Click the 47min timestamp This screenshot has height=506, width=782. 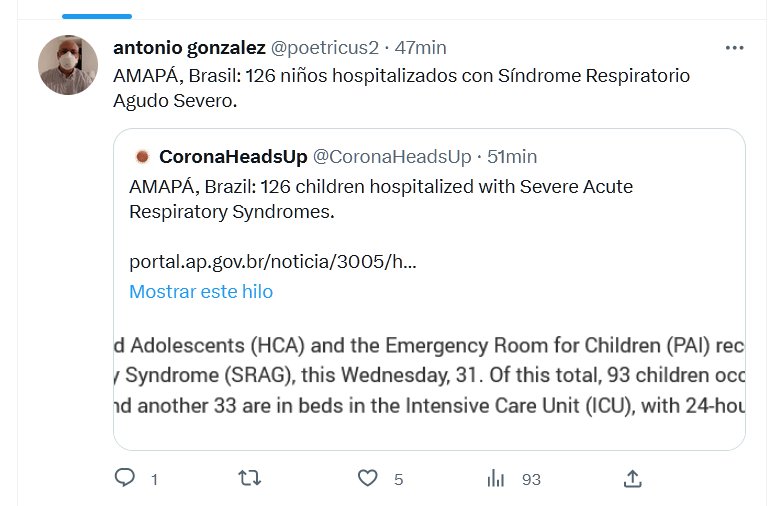[421, 47]
